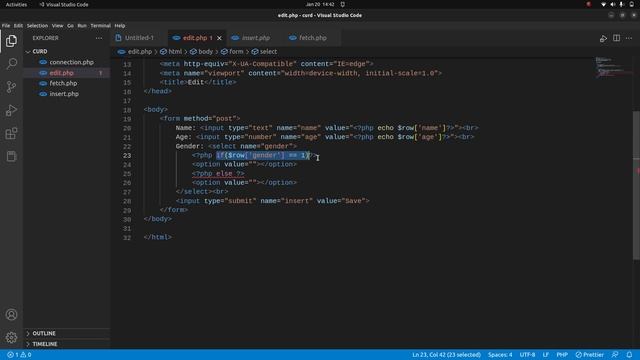This screenshot has width=640, height=360.
Task: Open notifications bell in status bar
Action: coord(629,355)
